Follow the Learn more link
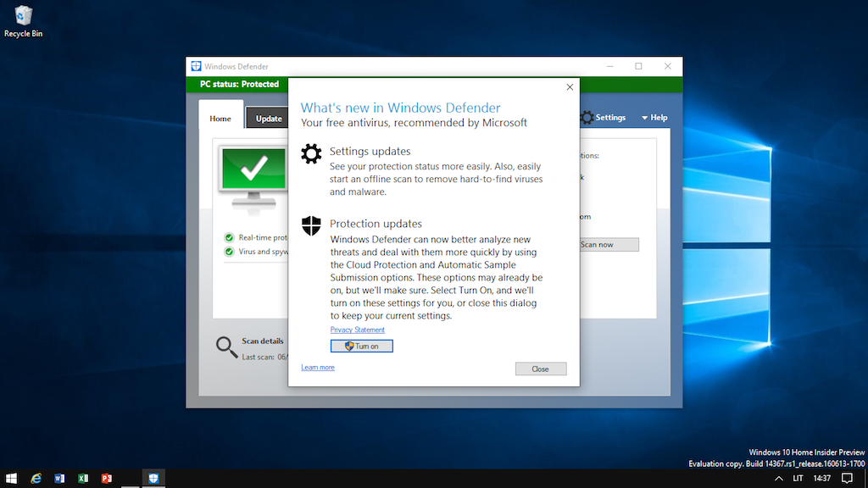 317,368
